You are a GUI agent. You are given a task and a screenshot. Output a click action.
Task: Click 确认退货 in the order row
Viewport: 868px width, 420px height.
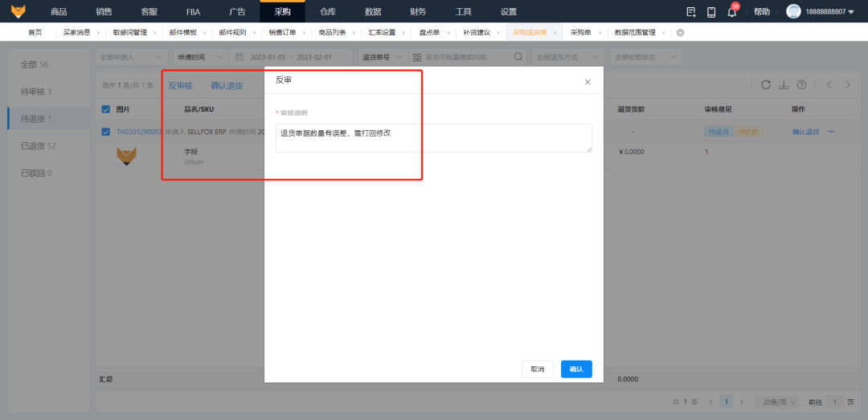[805, 132]
